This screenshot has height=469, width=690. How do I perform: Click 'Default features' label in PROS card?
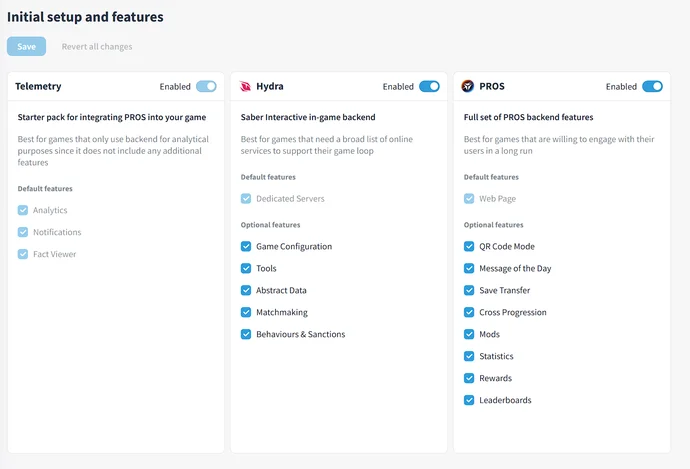[491, 177]
